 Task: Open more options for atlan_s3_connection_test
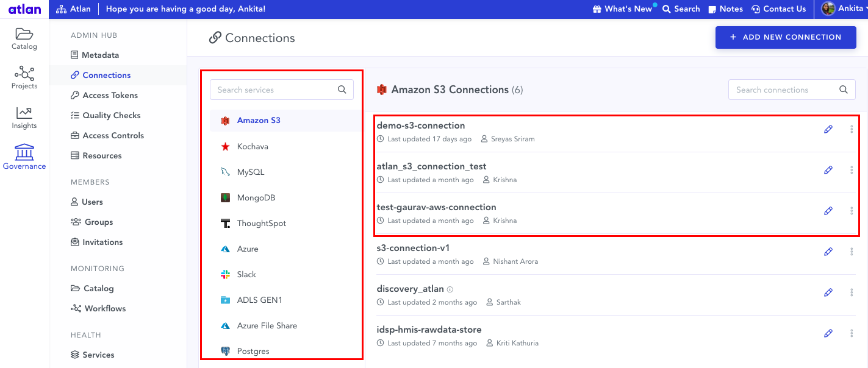coord(852,170)
